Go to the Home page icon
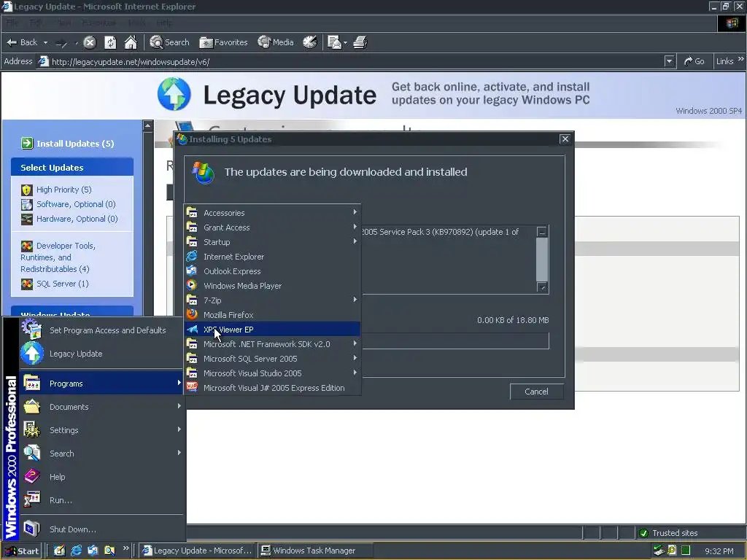The height and width of the screenshot is (560, 747). 131,42
